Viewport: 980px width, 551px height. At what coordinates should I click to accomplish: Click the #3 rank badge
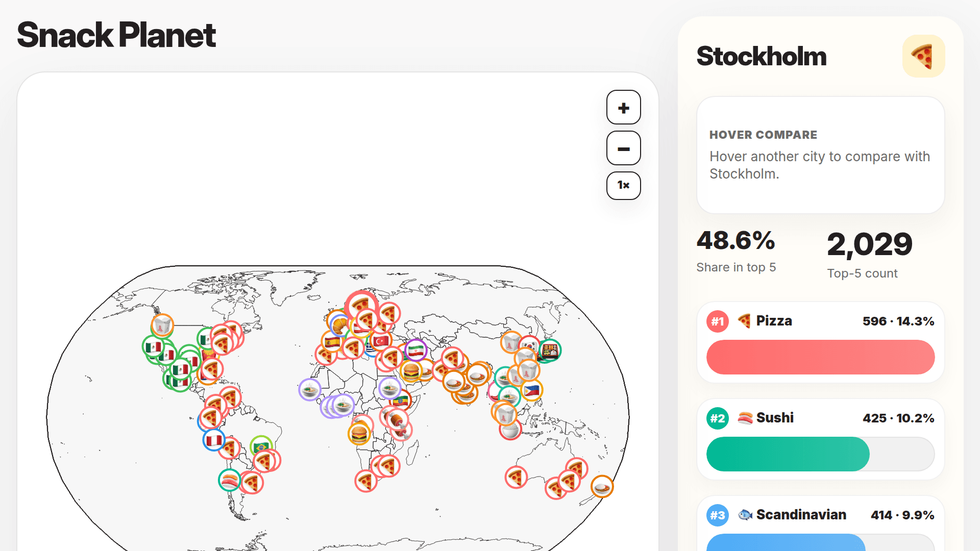[718, 515]
